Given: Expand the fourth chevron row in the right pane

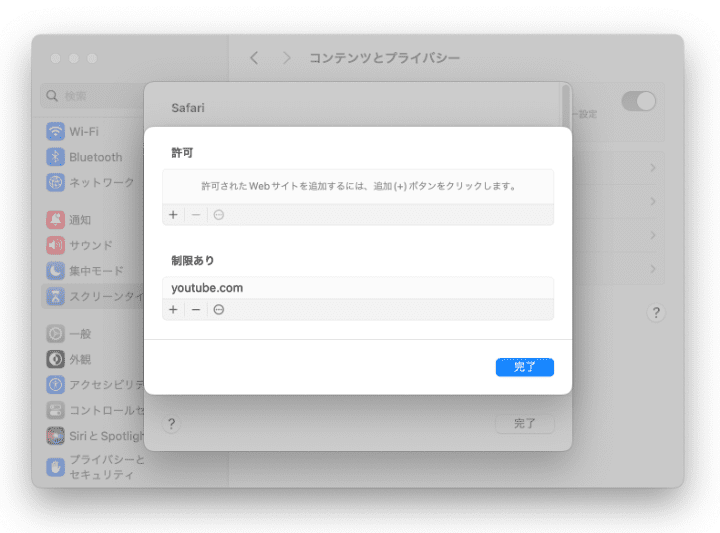Looking at the screenshot, I should click(653, 269).
